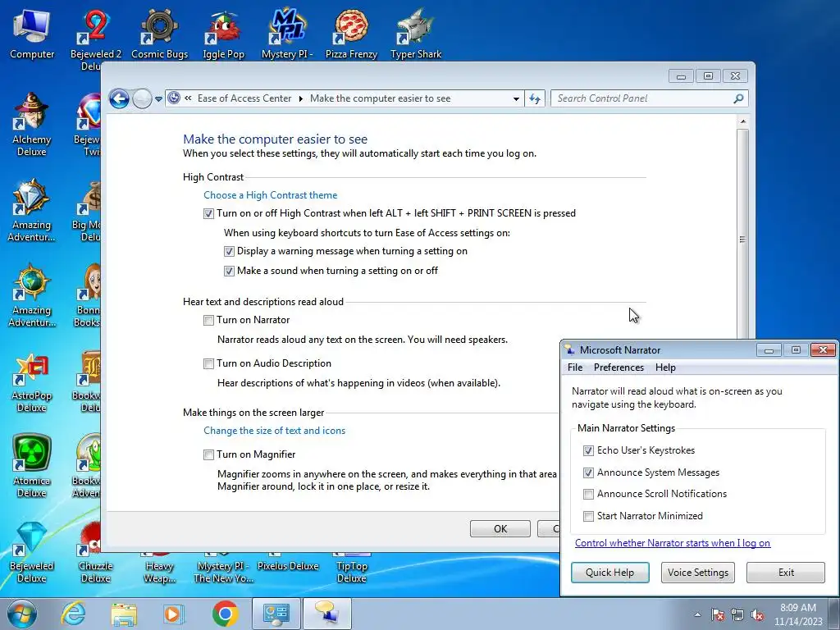Launch Internet Explorer from the taskbar
Viewport: 840px width, 630px height.
coord(73,614)
